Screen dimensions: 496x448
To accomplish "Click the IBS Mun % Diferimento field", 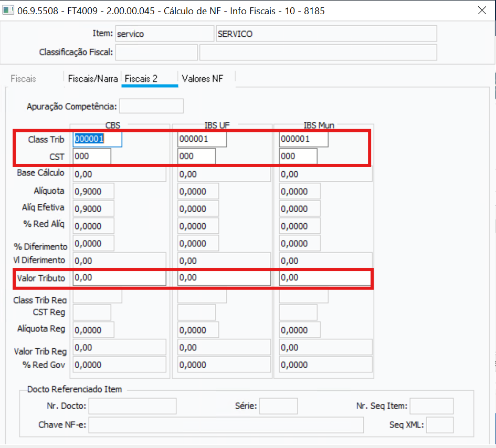I will (300, 243).
